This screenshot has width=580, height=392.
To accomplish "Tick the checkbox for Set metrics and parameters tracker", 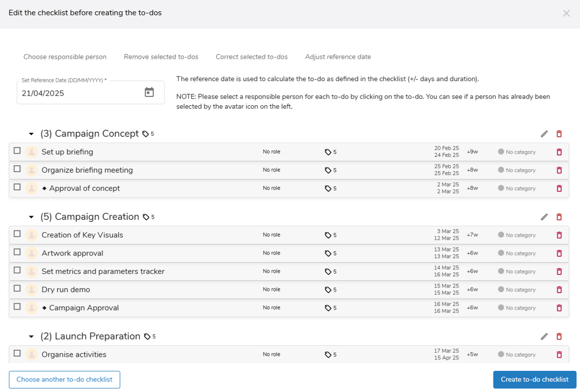I will 17,271.
